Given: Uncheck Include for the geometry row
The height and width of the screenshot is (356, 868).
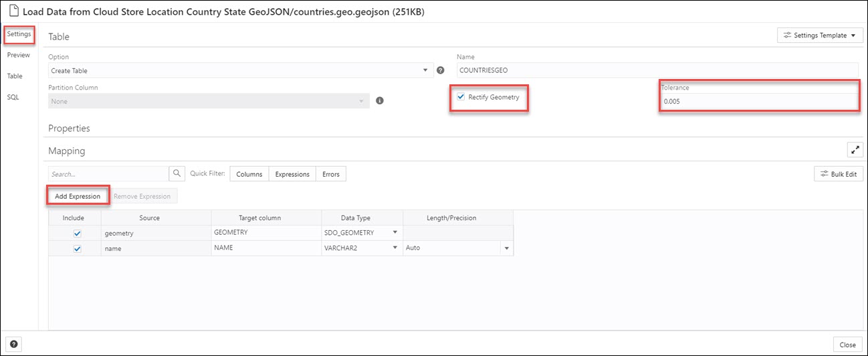Looking at the screenshot, I should (77, 234).
